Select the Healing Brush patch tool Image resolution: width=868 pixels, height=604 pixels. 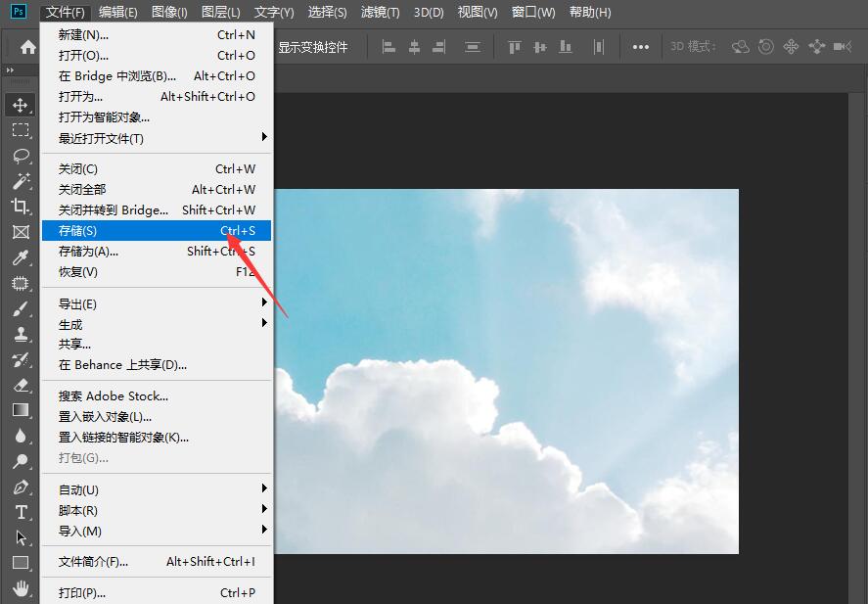[x=21, y=284]
